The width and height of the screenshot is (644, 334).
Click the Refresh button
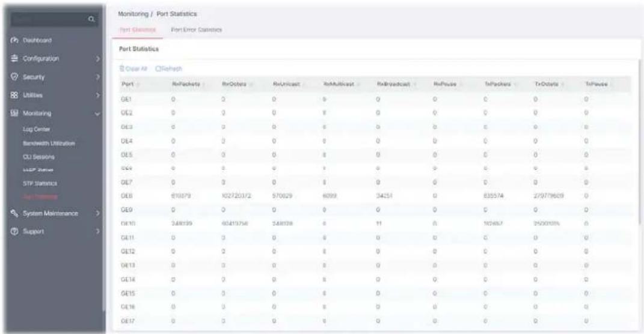[168, 68]
